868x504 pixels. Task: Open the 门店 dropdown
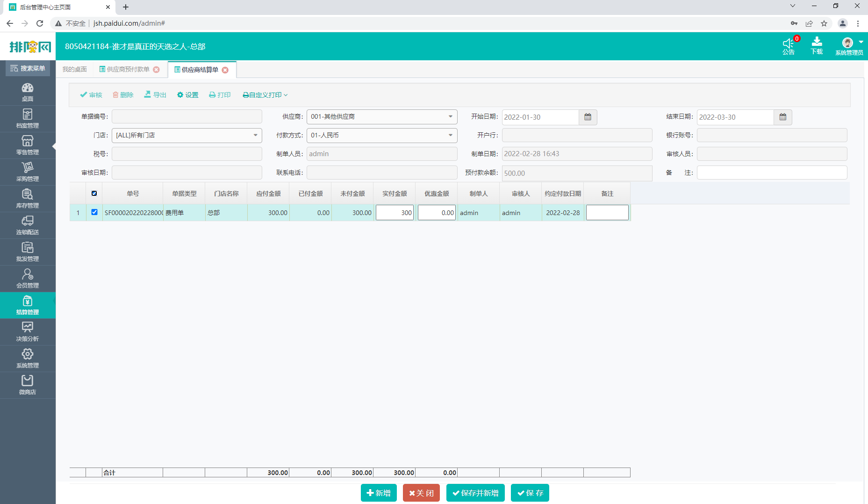click(187, 136)
